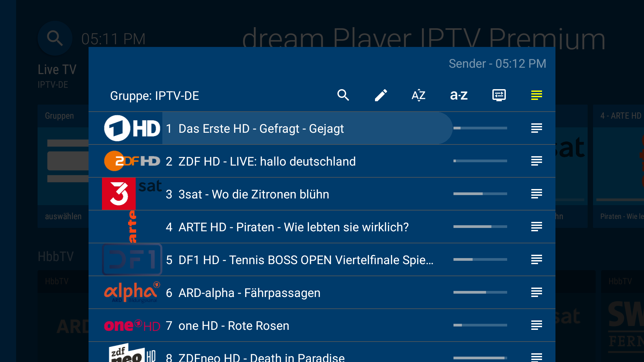Open menu for 3sat row
The image size is (644, 362).
(537, 194)
